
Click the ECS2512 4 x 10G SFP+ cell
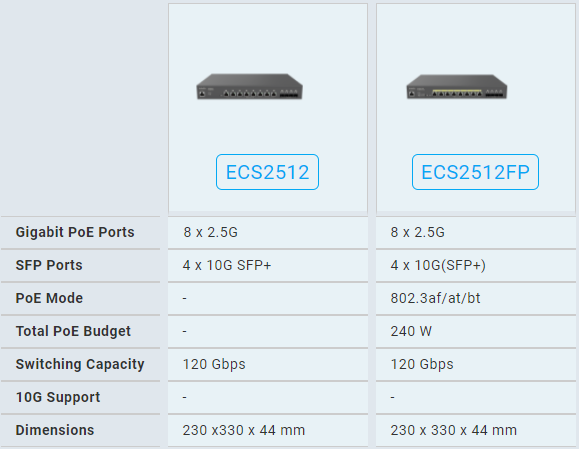click(268, 265)
